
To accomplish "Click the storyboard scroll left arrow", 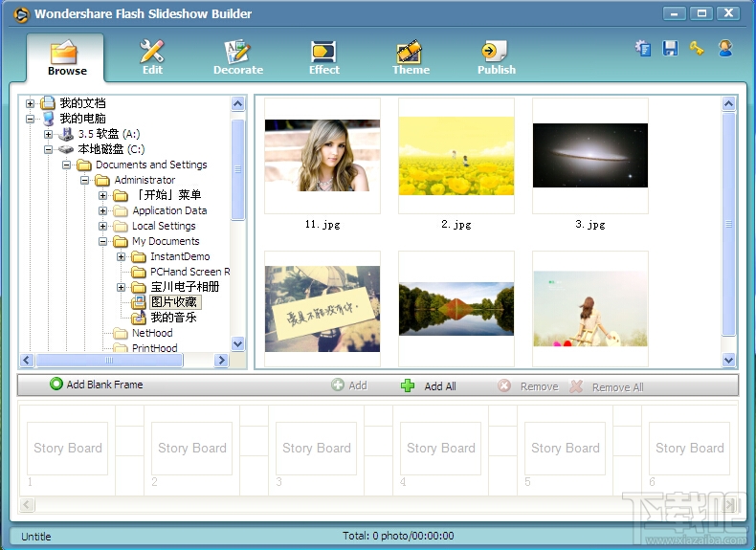I will (x=27, y=505).
